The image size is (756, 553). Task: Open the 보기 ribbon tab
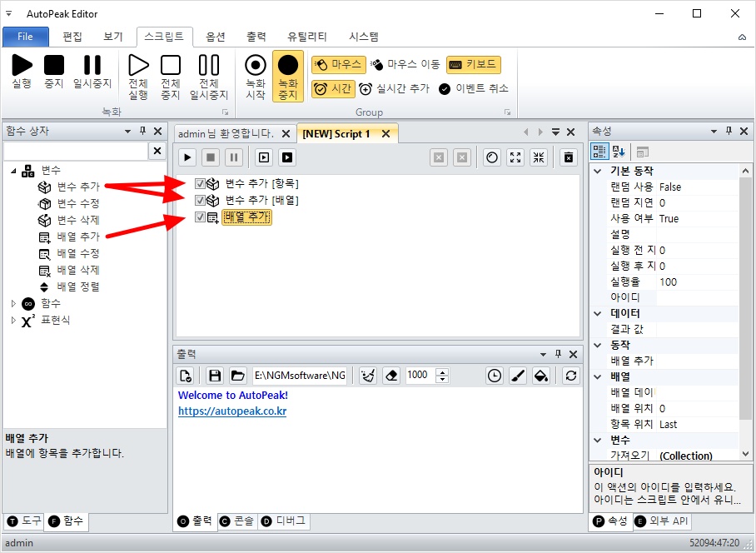tap(113, 37)
